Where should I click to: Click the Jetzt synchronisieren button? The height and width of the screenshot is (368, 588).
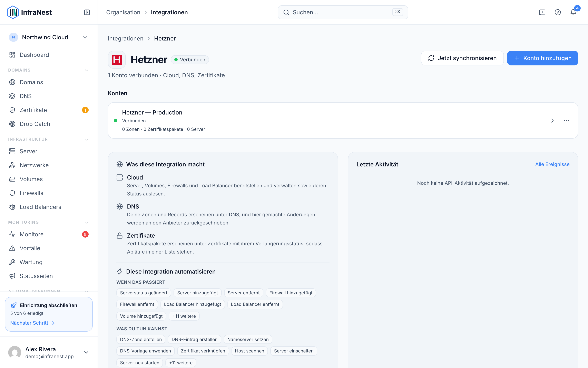[x=462, y=58]
